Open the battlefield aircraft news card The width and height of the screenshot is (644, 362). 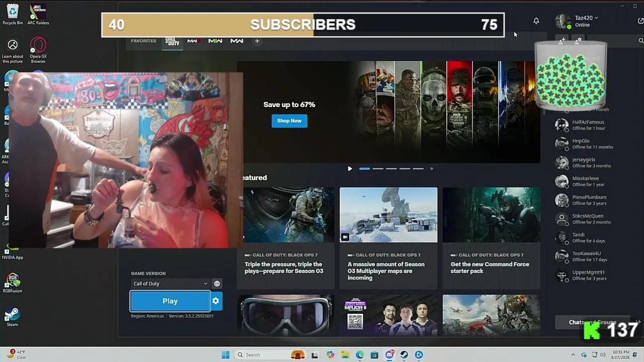click(x=491, y=315)
